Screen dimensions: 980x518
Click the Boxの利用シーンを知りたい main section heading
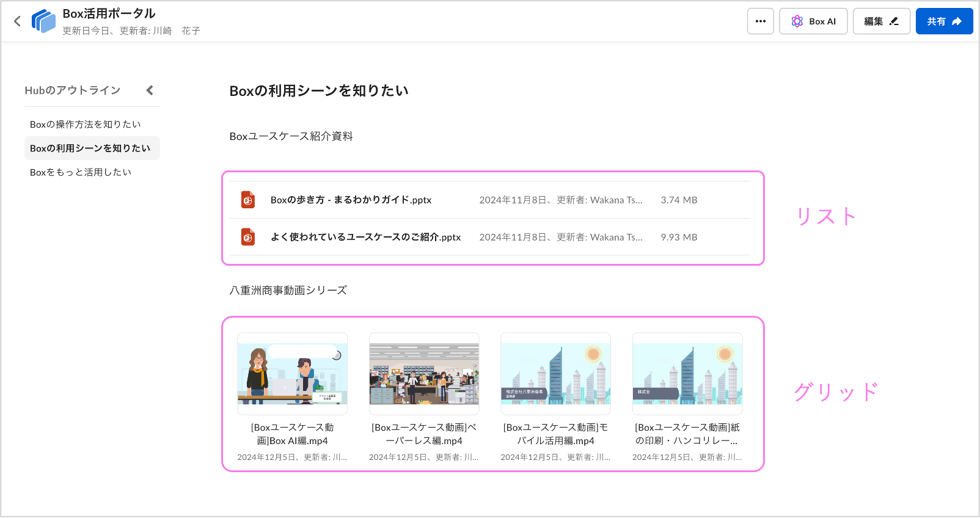(319, 91)
